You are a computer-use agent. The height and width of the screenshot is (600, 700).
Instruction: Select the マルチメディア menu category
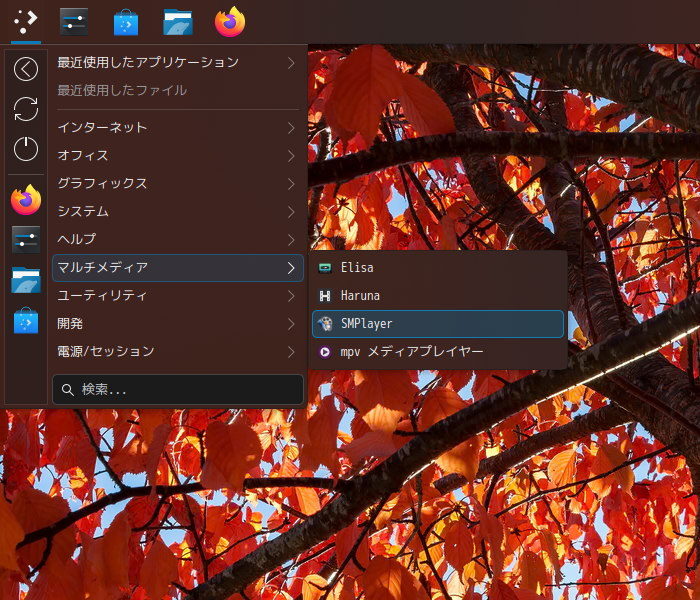tap(178, 268)
